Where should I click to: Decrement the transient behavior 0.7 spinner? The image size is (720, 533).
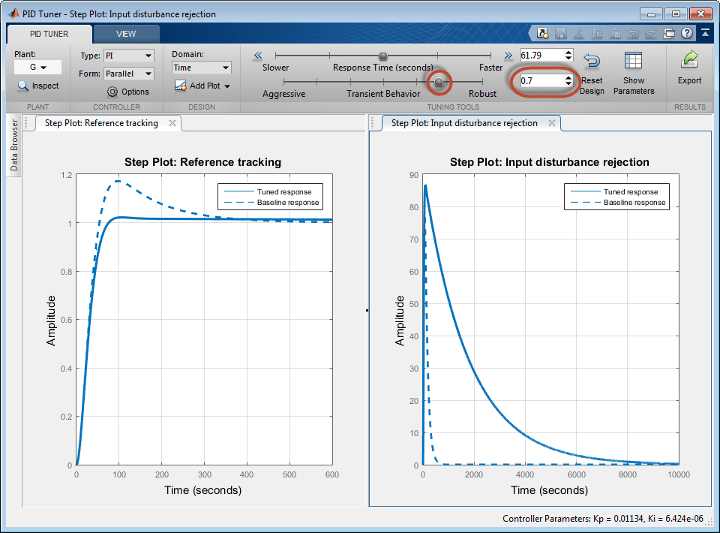tap(568, 84)
